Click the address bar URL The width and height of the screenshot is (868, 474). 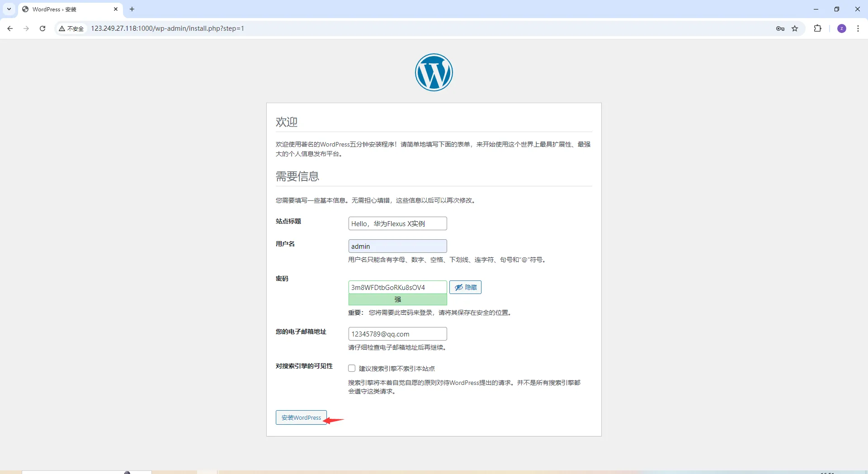click(x=168, y=28)
